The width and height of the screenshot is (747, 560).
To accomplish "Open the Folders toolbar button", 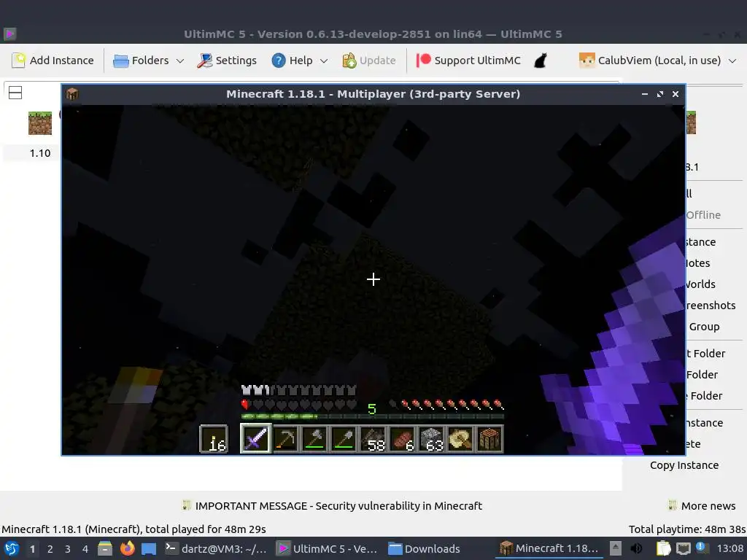I will point(141,61).
